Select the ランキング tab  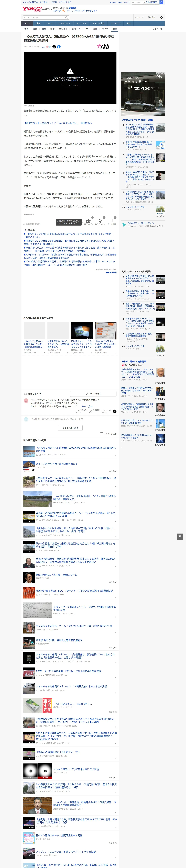point(115,24)
